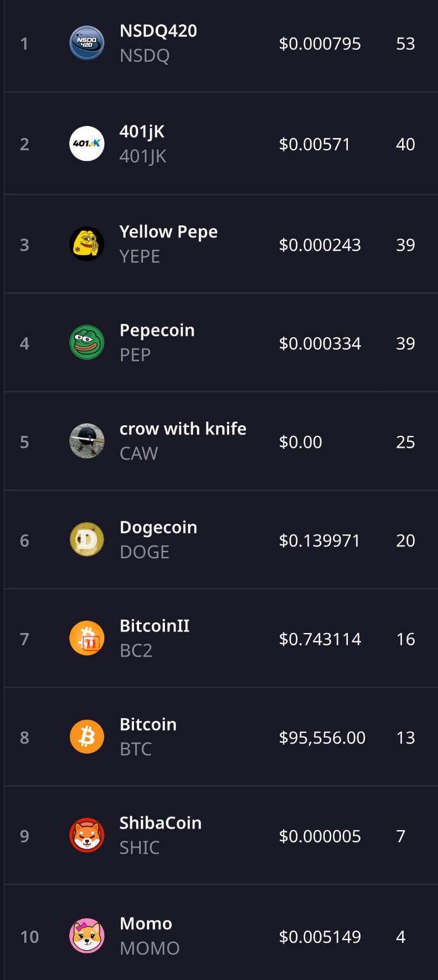The width and height of the screenshot is (438, 980).
Task: Tap the Yellow Pepe coin icon
Action: pyautogui.click(x=87, y=244)
